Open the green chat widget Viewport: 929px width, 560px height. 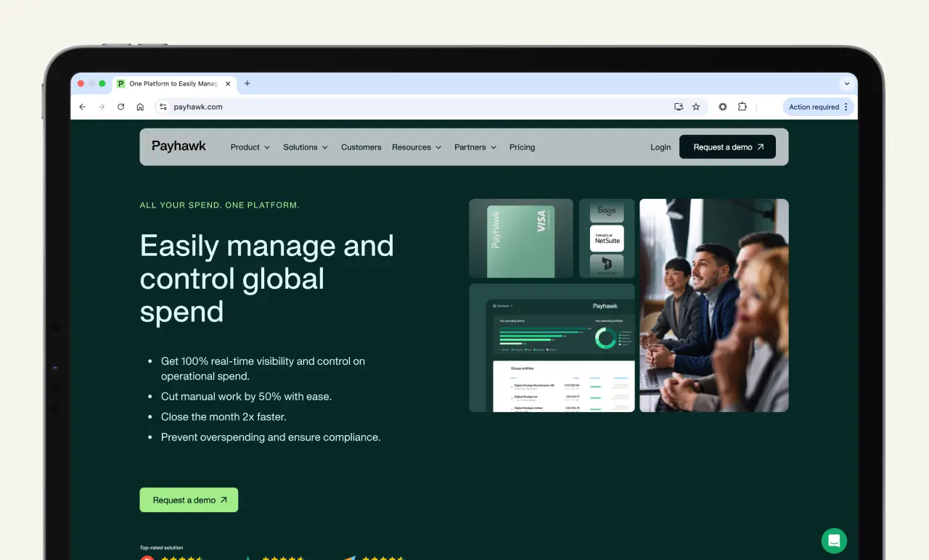(834, 540)
